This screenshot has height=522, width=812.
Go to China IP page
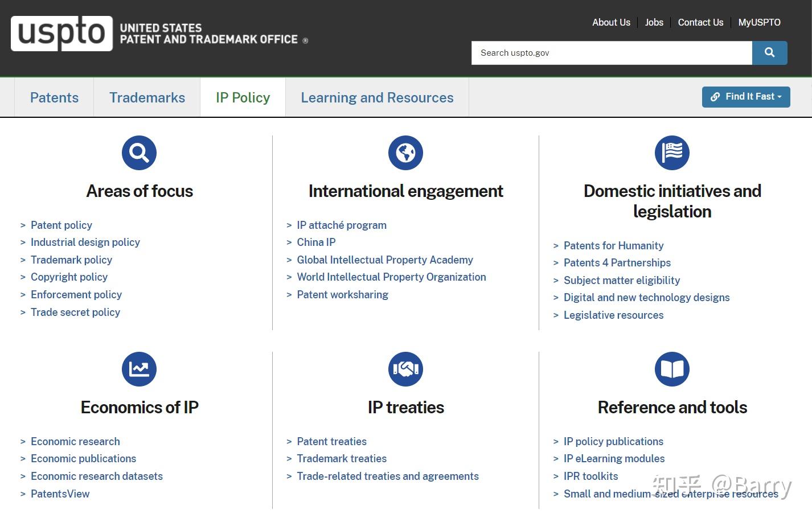click(316, 242)
